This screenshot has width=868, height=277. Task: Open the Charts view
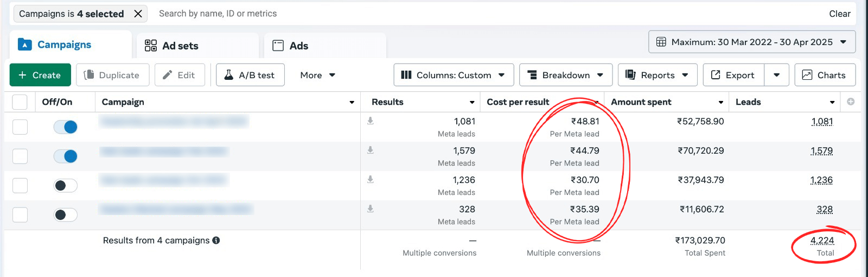click(825, 75)
